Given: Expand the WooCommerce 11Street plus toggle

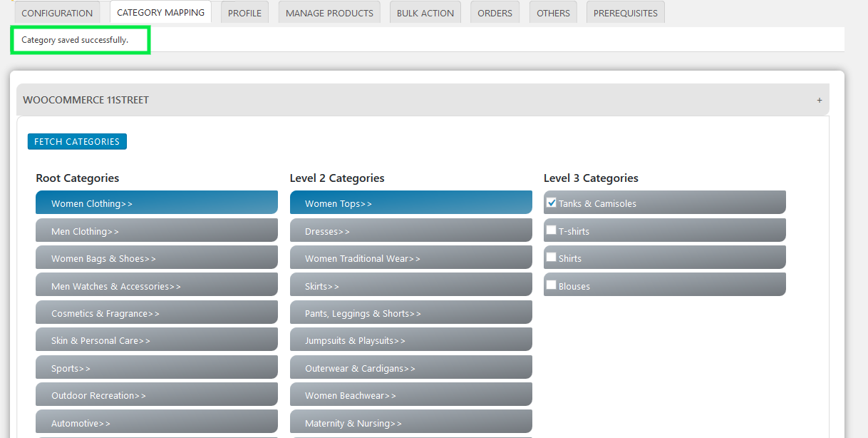Looking at the screenshot, I should coord(820,101).
